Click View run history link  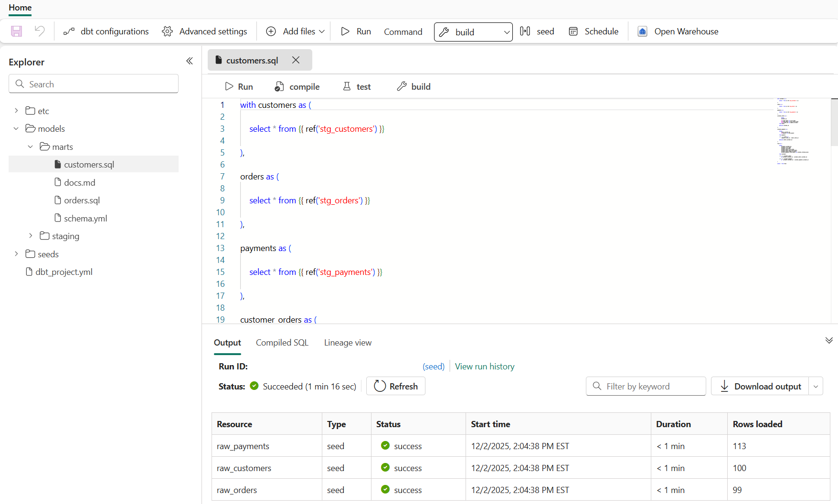485,367
